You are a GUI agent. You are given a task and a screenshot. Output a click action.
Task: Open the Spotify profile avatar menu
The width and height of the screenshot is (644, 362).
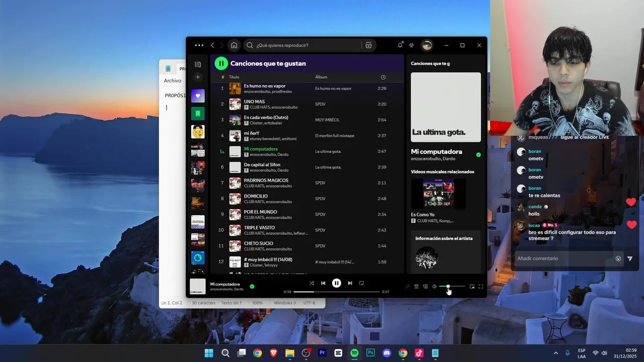[427, 45]
